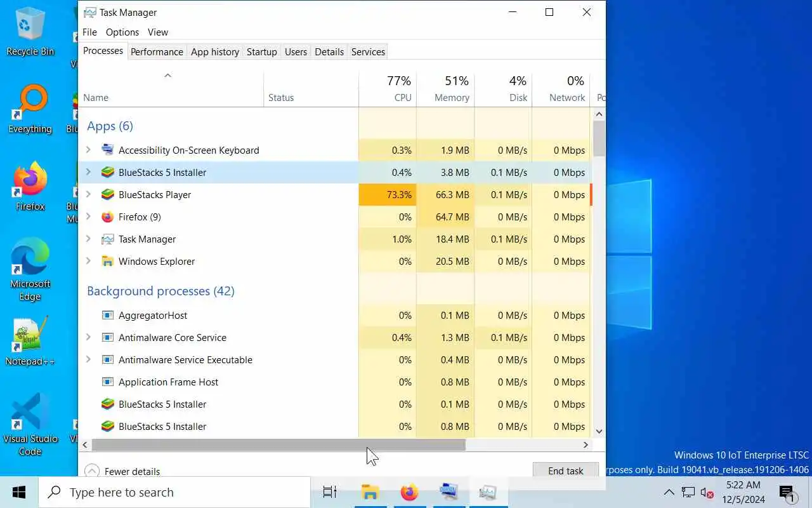Screen dimensions: 812x508
Task: Show hidden system tray icons
Action: tap(669, 492)
